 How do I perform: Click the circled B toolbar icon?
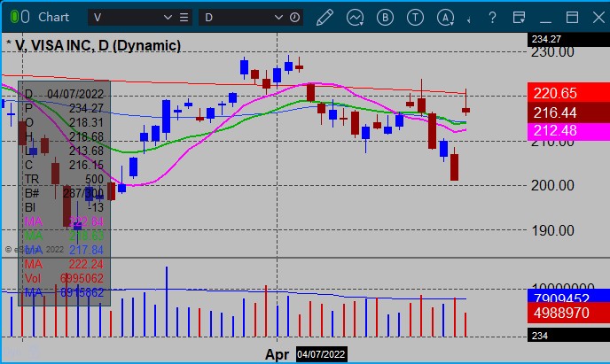pyautogui.click(x=385, y=18)
